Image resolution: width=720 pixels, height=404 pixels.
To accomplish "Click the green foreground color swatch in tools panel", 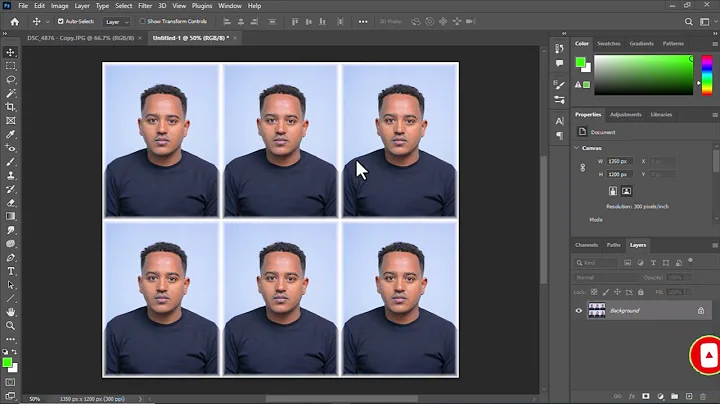I will click(7, 363).
